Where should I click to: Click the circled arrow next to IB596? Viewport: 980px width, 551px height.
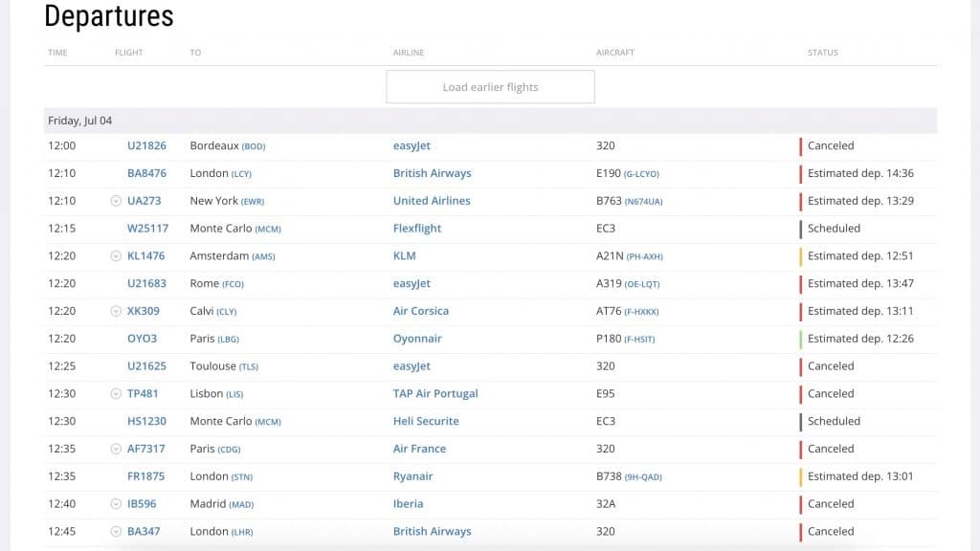pyautogui.click(x=116, y=504)
